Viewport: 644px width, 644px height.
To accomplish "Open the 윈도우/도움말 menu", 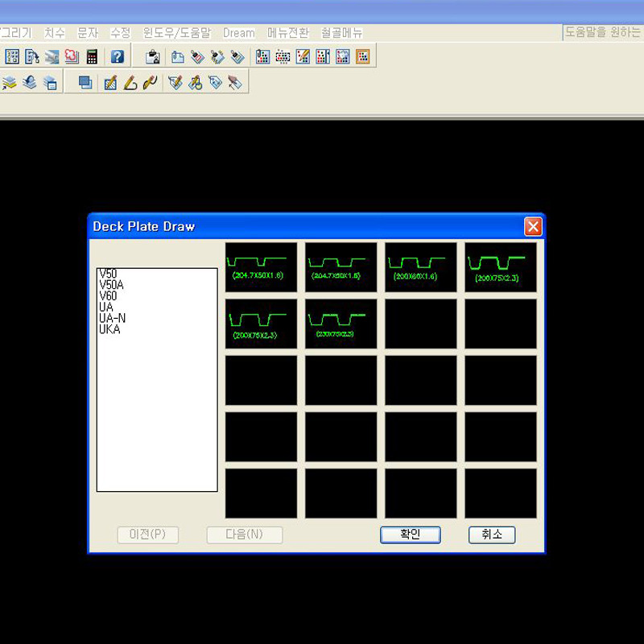I will click(177, 33).
